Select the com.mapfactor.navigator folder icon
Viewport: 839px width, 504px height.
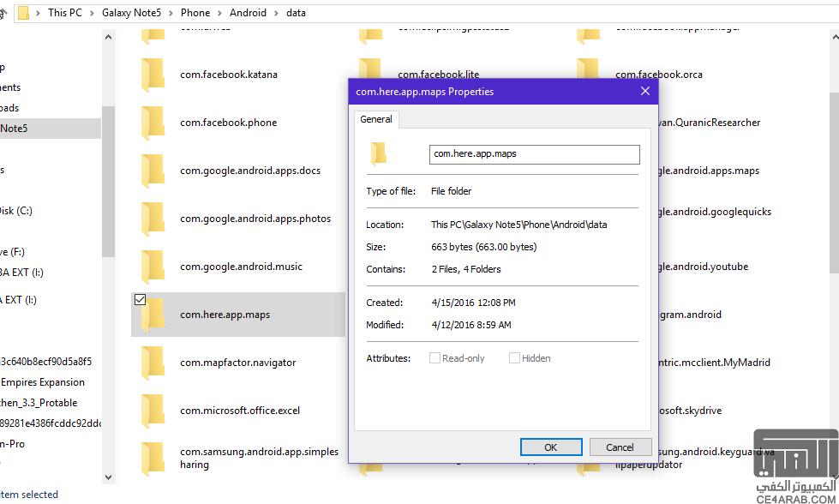tap(153, 363)
